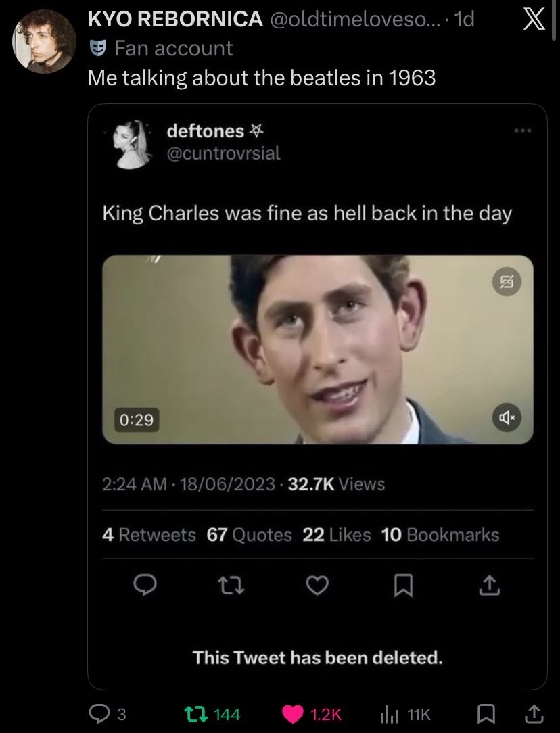Viewport: 560px width, 733px height.
Task: Play the King Charles video thumbnail
Action: (318, 349)
